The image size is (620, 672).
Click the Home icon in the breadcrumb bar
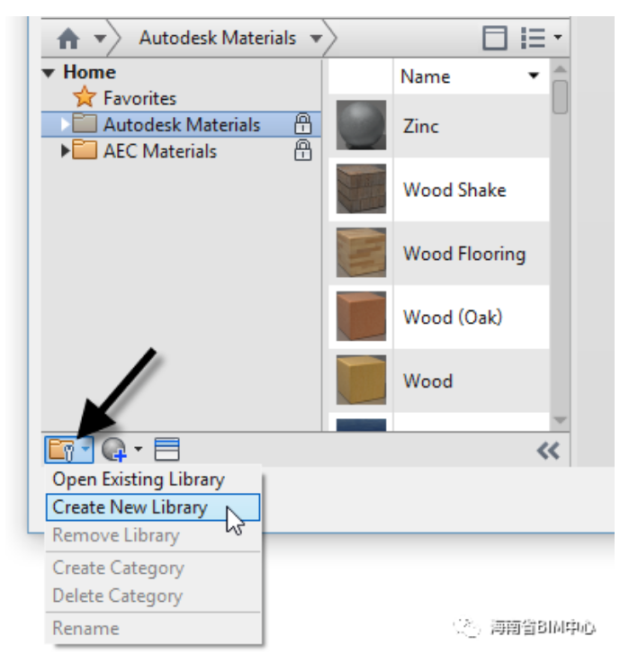[68, 38]
